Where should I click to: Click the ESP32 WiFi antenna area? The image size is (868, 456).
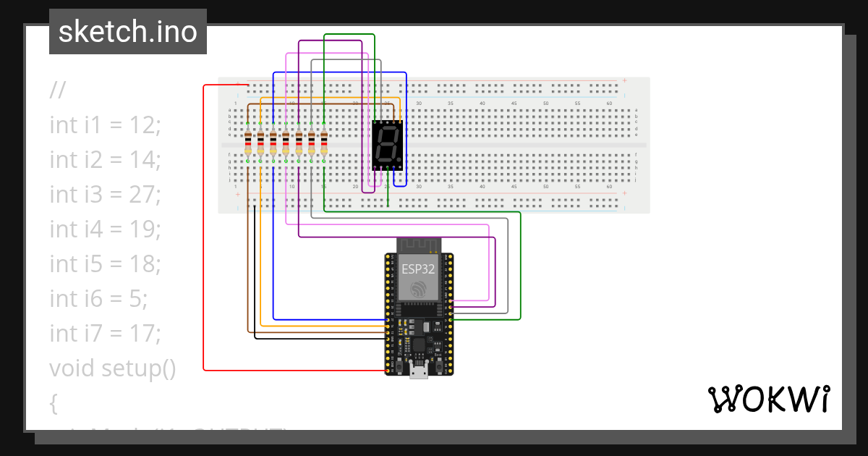pos(419,245)
